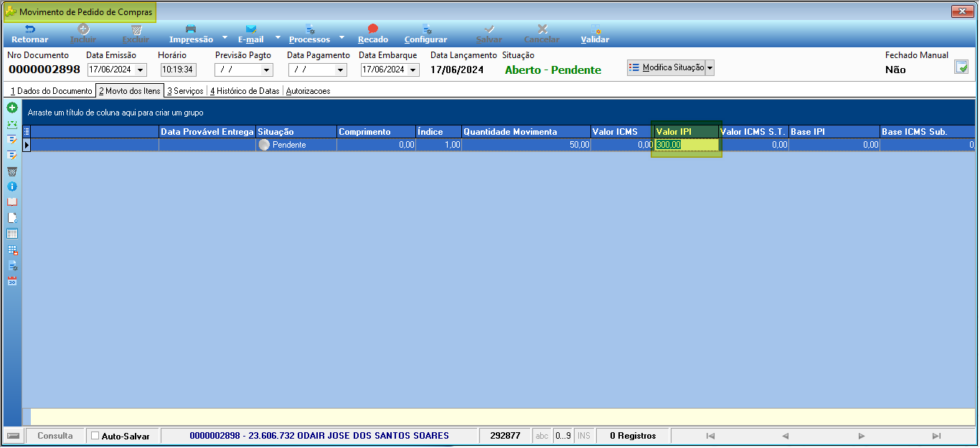Click the Valor ICMS column header
Image resolution: width=980 pixels, height=448 pixels.
(622, 132)
